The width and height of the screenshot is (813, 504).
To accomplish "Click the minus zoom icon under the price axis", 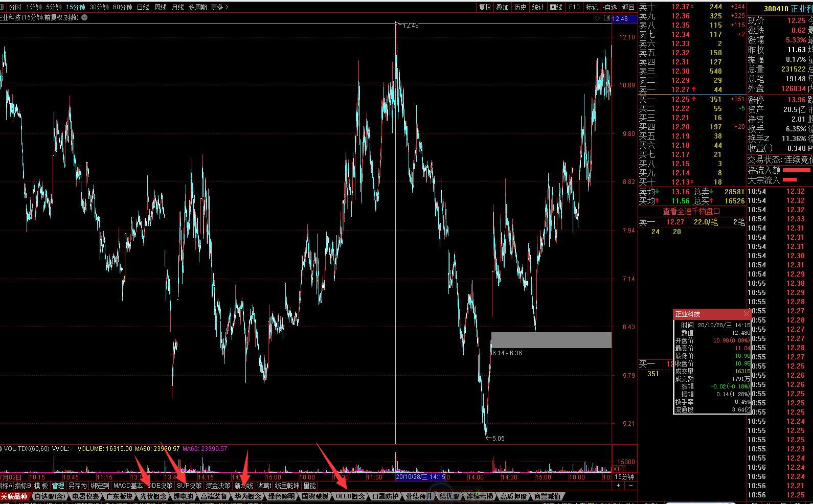I will [630, 486].
